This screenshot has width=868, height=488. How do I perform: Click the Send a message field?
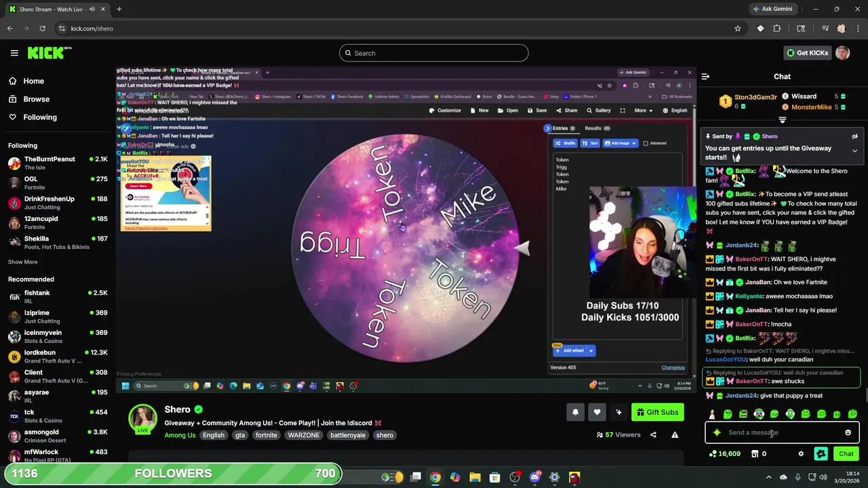pos(781,432)
